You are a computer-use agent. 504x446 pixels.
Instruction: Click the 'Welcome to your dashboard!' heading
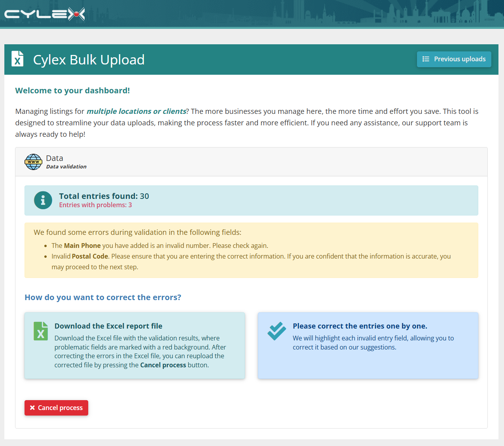72,91
